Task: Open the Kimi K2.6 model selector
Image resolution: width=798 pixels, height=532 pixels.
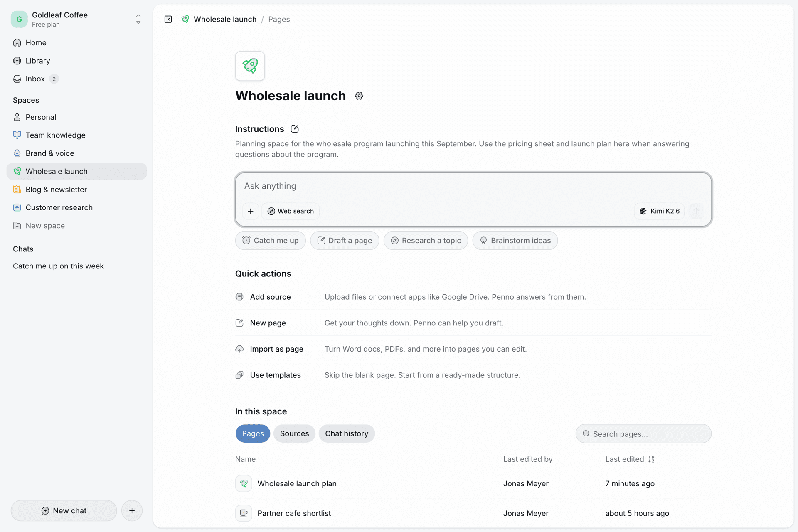Action: coord(659,211)
